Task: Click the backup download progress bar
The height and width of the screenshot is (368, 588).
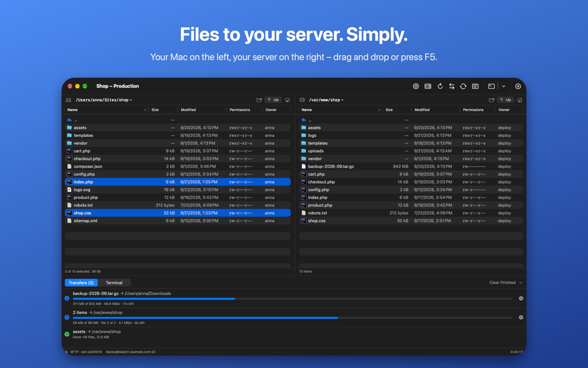Action: (x=292, y=299)
